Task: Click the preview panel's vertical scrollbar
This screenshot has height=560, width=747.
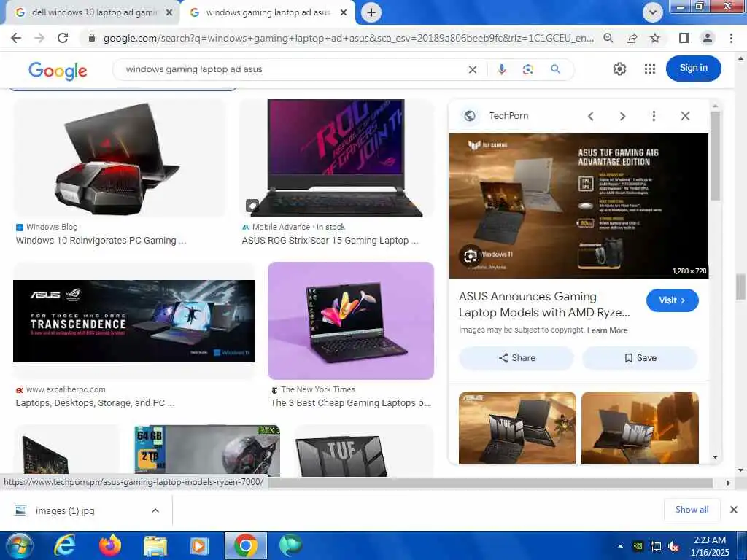Action: 715,156
